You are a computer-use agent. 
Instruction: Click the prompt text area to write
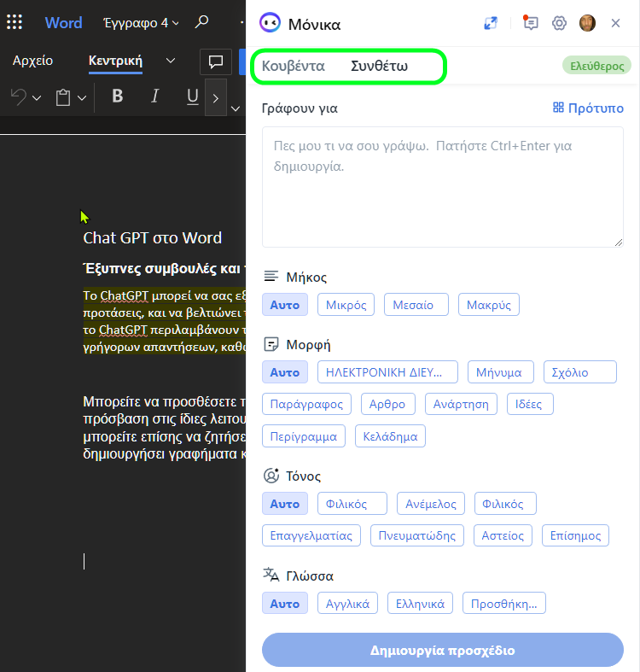(443, 187)
